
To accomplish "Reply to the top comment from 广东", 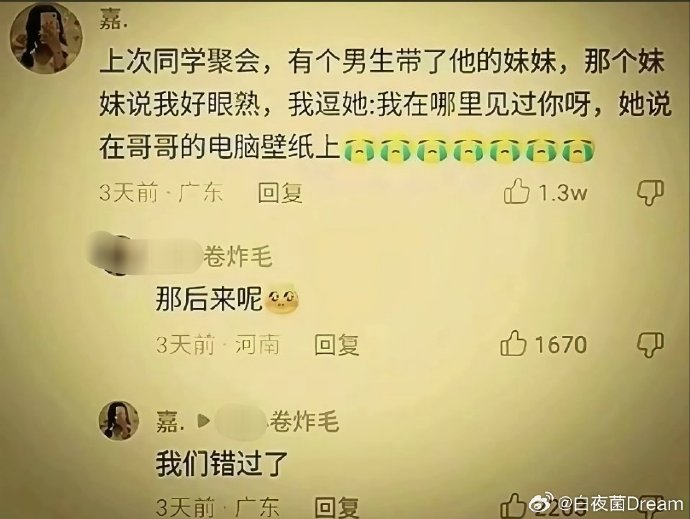I will point(280,192).
